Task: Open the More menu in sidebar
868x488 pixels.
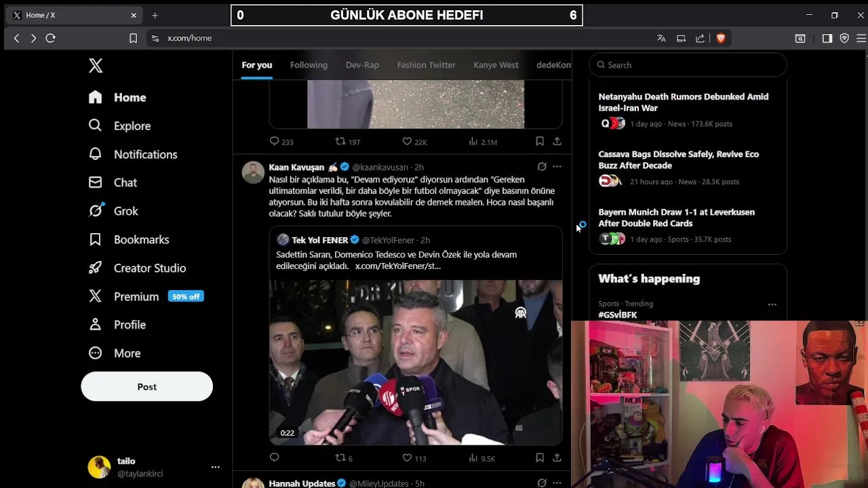Action: [115, 354]
